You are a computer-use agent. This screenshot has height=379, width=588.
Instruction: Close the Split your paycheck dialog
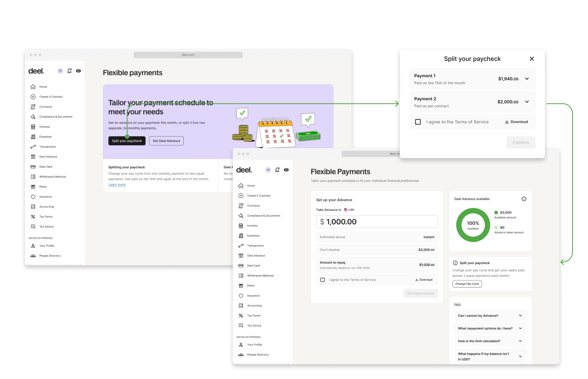pos(532,59)
